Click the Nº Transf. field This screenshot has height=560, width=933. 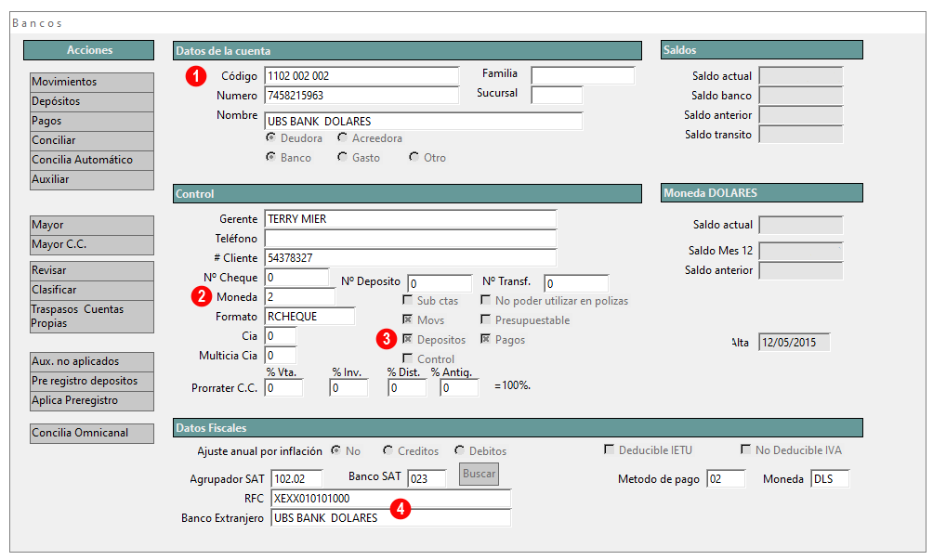(x=576, y=283)
